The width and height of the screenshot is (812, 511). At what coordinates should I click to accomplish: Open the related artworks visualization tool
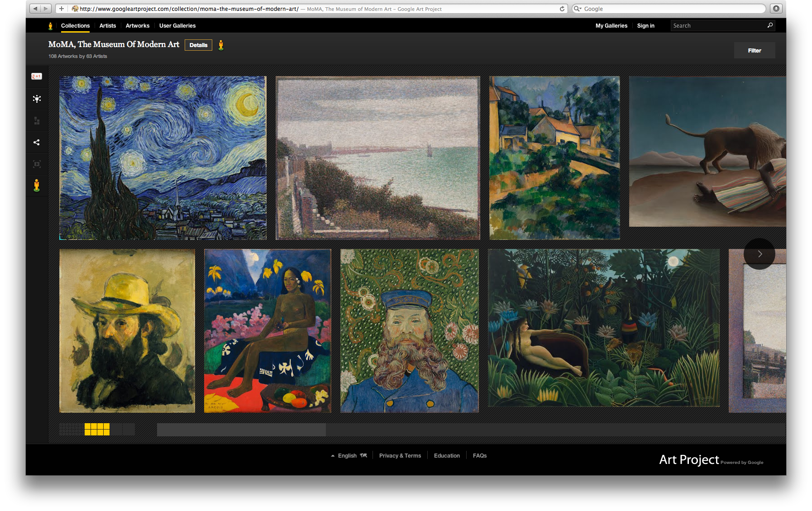[36, 99]
